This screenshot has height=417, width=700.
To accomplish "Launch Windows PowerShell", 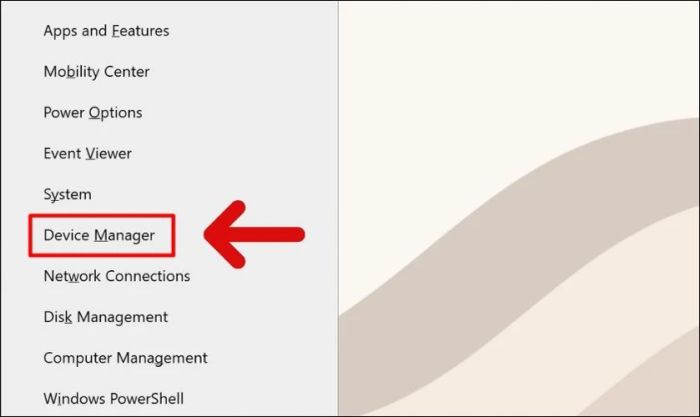I will [113, 398].
